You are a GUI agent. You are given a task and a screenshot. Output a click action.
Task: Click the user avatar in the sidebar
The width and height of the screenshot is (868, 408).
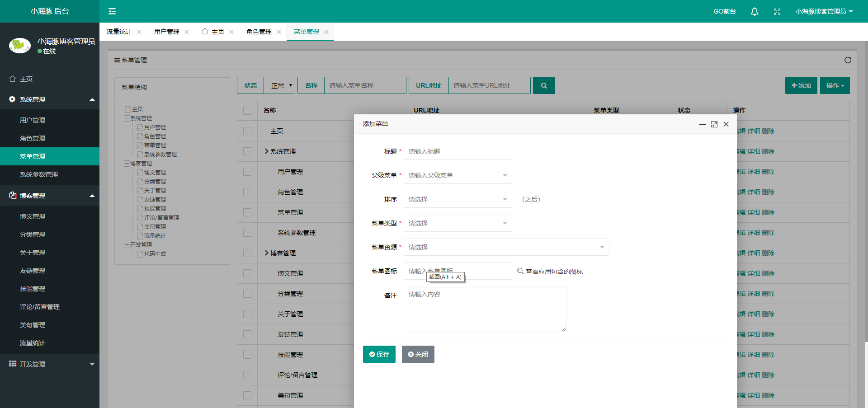point(20,46)
